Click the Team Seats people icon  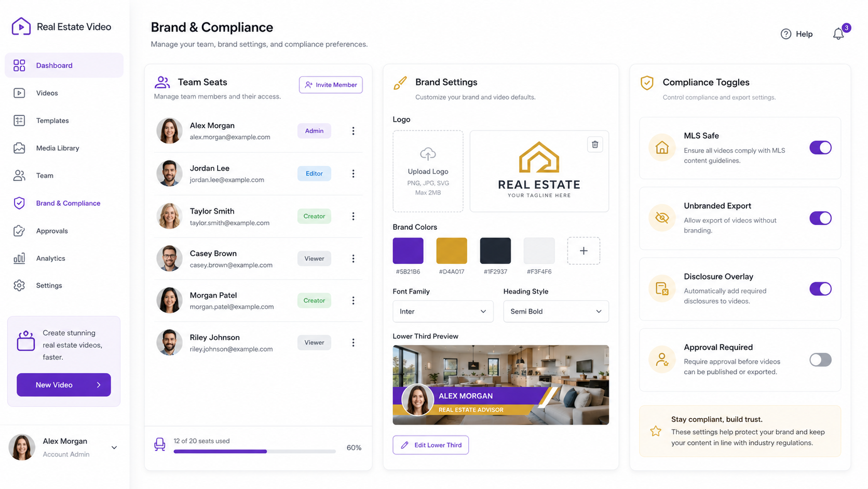point(162,82)
